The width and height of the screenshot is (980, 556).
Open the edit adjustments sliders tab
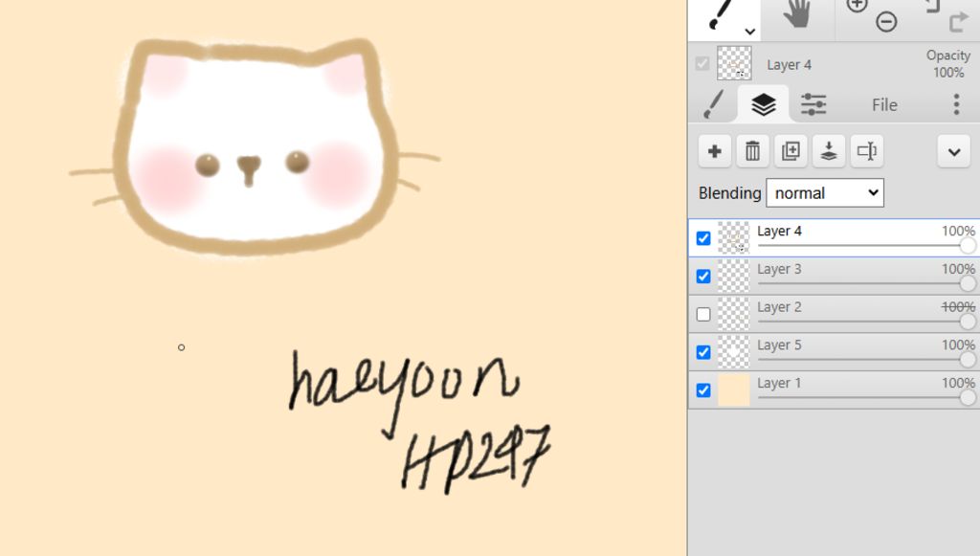(813, 104)
